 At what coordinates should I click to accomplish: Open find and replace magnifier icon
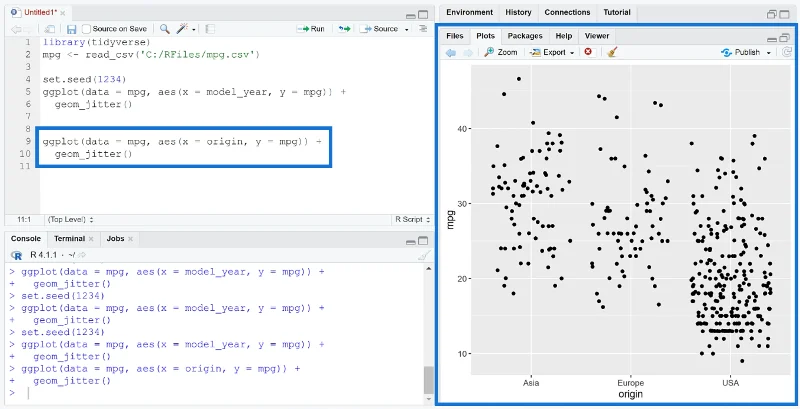click(164, 29)
